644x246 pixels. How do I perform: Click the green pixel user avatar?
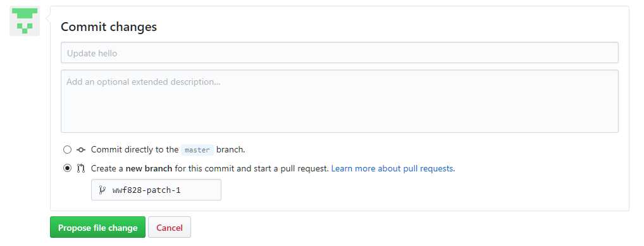[25, 21]
